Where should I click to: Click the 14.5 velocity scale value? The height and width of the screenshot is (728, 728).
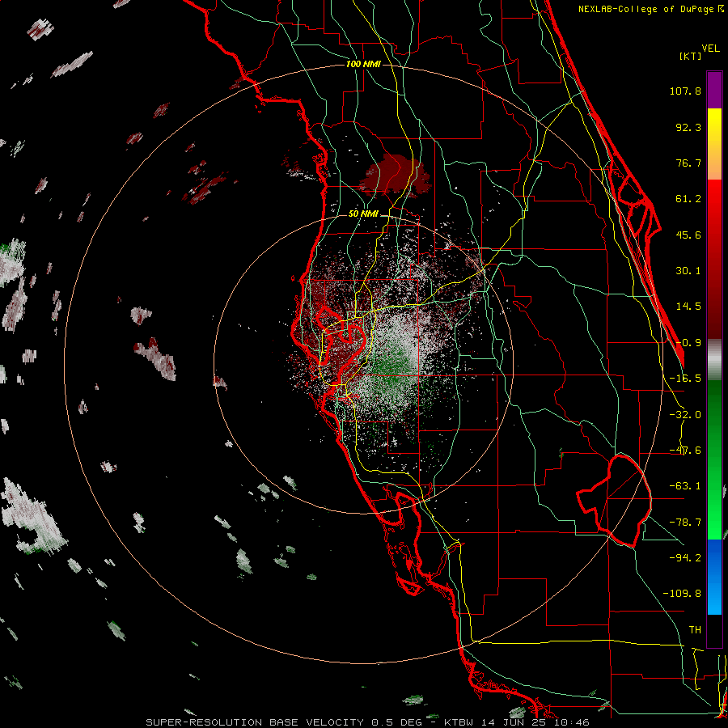[688, 306]
